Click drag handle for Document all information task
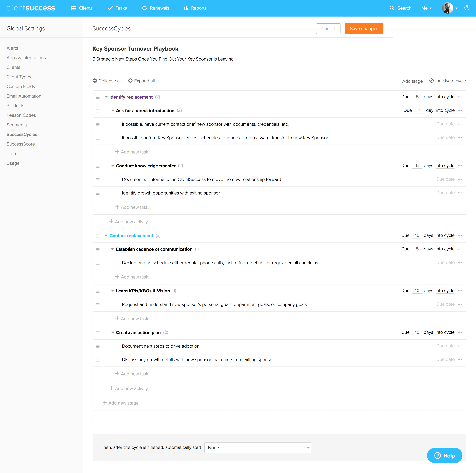The image size is (476, 473). pyautogui.click(x=98, y=179)
